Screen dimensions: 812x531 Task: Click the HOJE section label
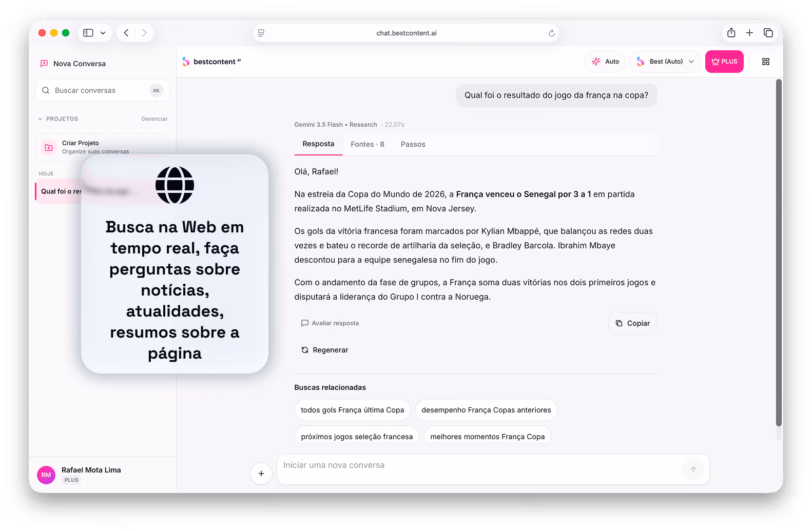pos(46,173)
